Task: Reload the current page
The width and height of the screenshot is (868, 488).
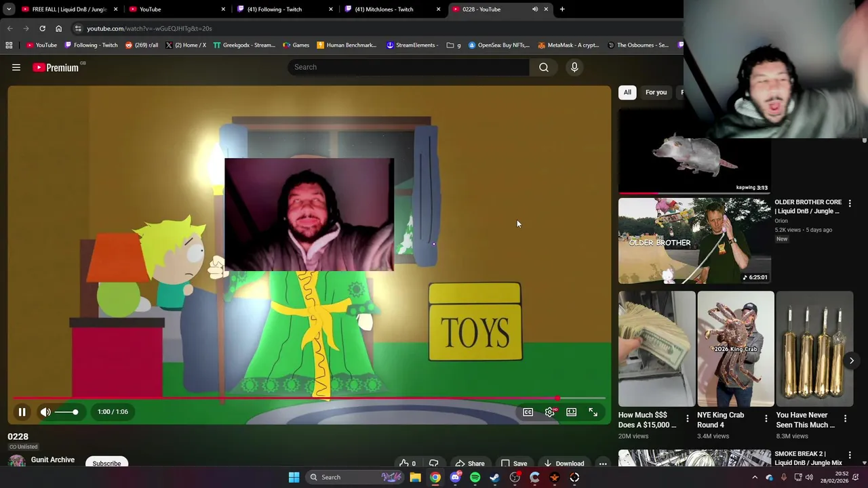Action: coord(42,28)
